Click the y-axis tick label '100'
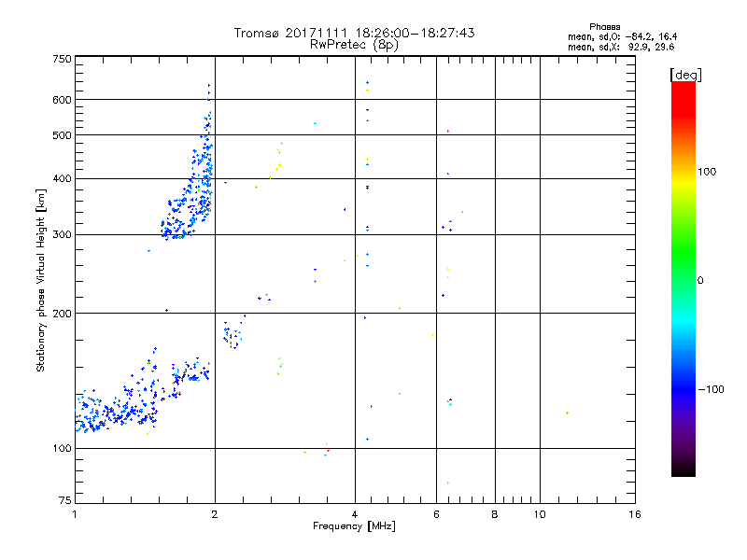Viewport: 747px width, 560px height. pos(62,448)
